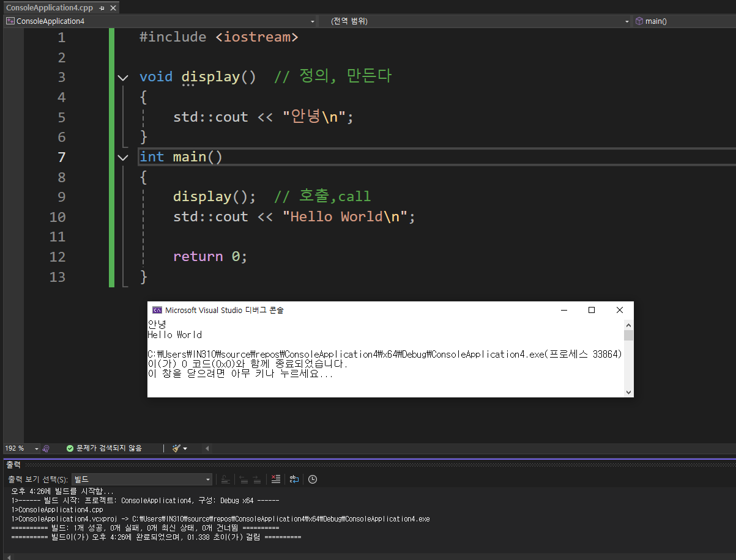This screenshot has height=560, width=736.
Task: Click the find message in code icon
Action: click(x=226, y=479)
